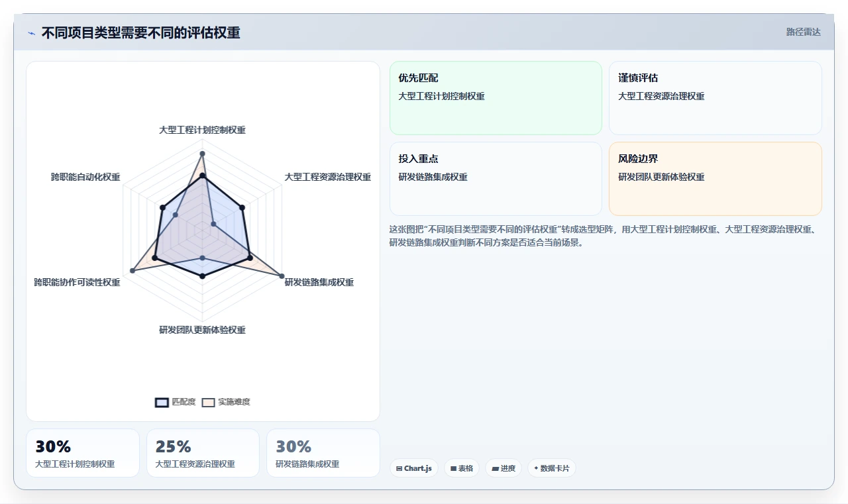Click the 30% 研发链路集成权重 stat card
The height and width of the screenshot is (504, 848).
pyautogui.click(x=323, y=453)
